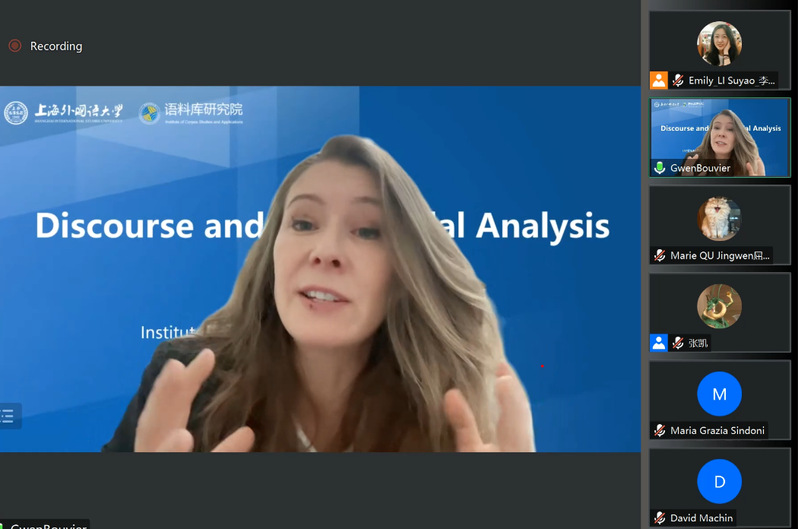798x529 pixels.
Task: Click the blue M avatar circle
Action: (719, 394)
